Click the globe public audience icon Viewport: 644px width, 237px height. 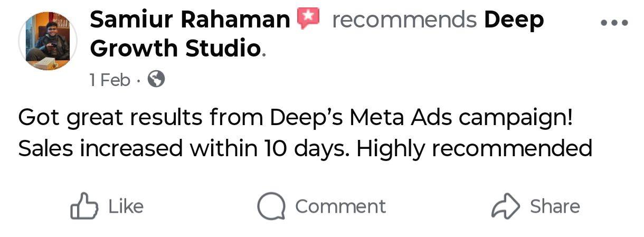156,80
